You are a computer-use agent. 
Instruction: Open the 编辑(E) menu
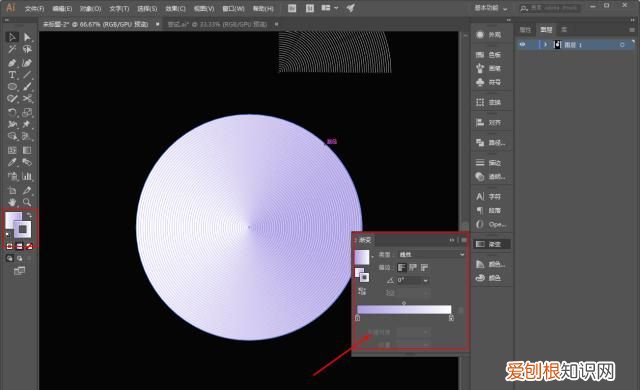62,9
